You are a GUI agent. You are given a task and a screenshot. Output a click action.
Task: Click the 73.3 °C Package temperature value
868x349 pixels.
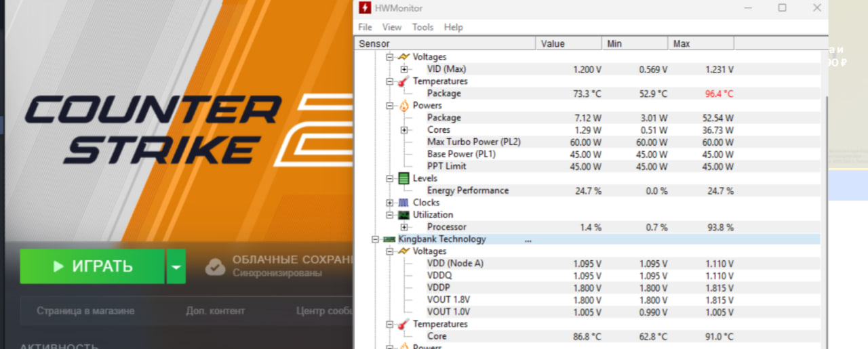tap(587, 94)
